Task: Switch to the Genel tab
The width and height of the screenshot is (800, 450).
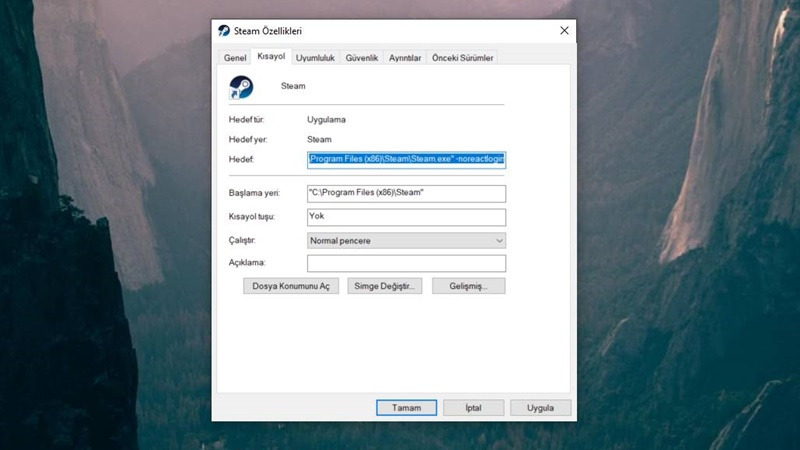Action: tap(235, 59)
